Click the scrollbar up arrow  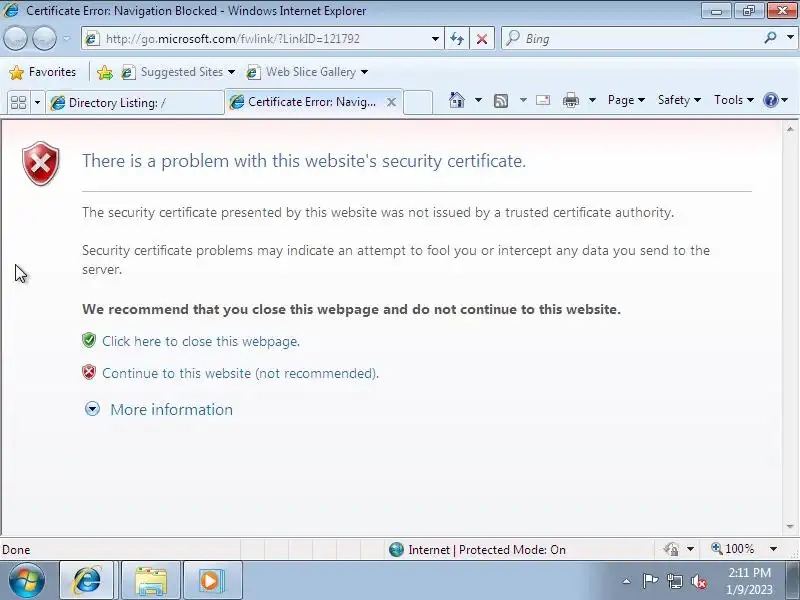point(790,129)
